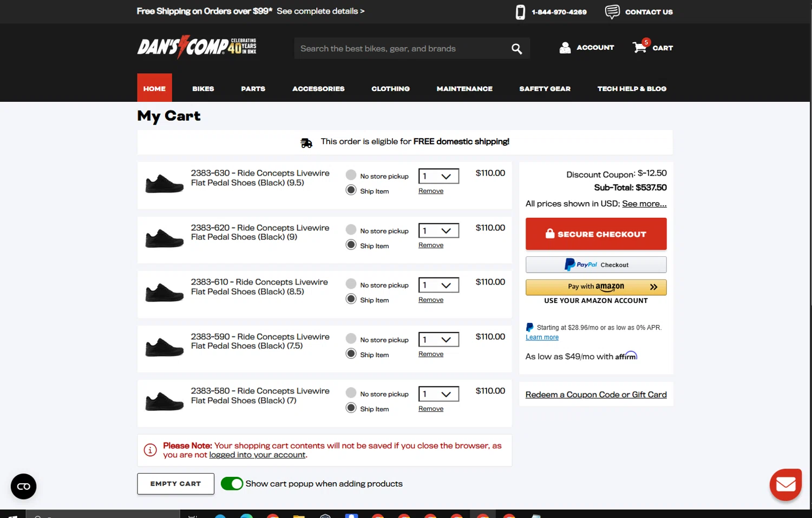Pay with Amazon button
Screen dimensions: 812x518
tap(596, 287)
